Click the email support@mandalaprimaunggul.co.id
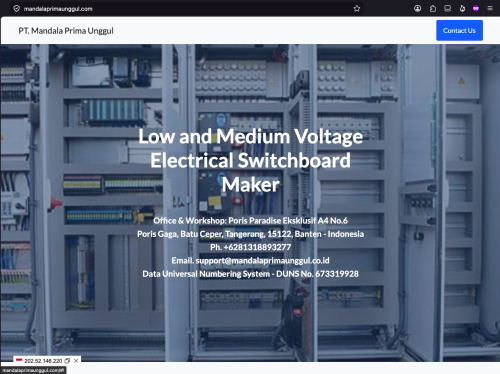This screenshot has height=374, width=500. click(262, 261)
